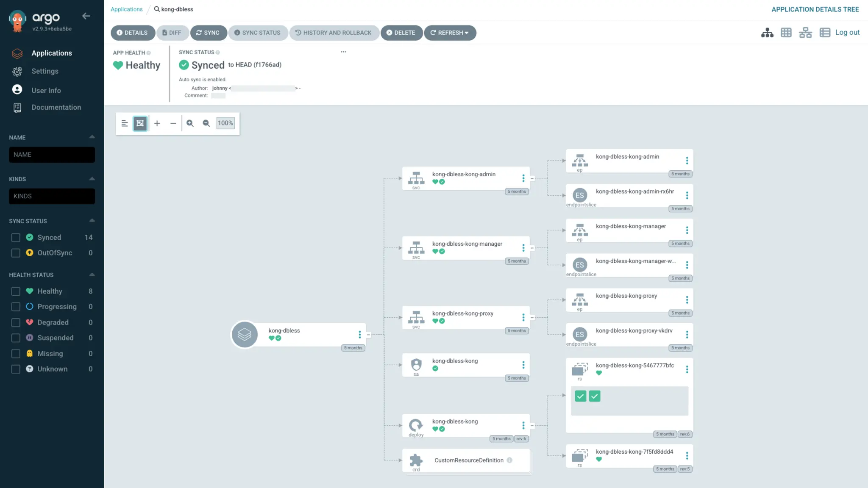Screen dimensions: 868x488
Task: Switch to the application tree view icon
Action: click(767, 33)
